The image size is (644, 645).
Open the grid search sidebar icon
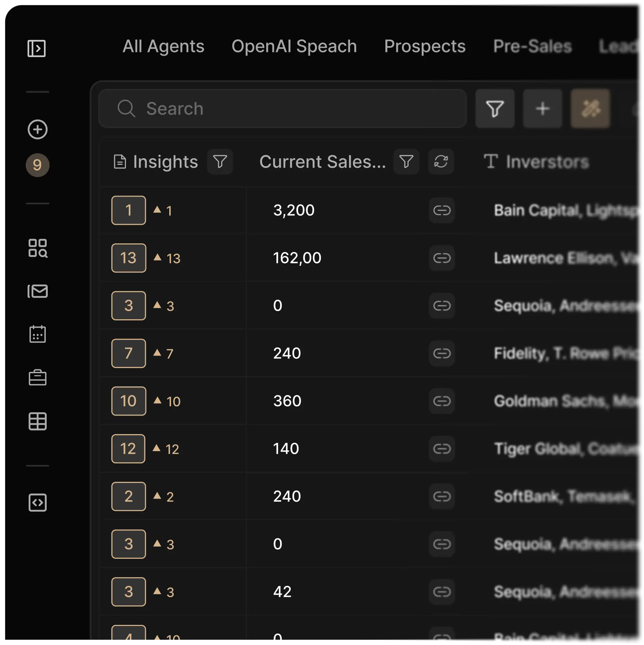tap(37, 248)
